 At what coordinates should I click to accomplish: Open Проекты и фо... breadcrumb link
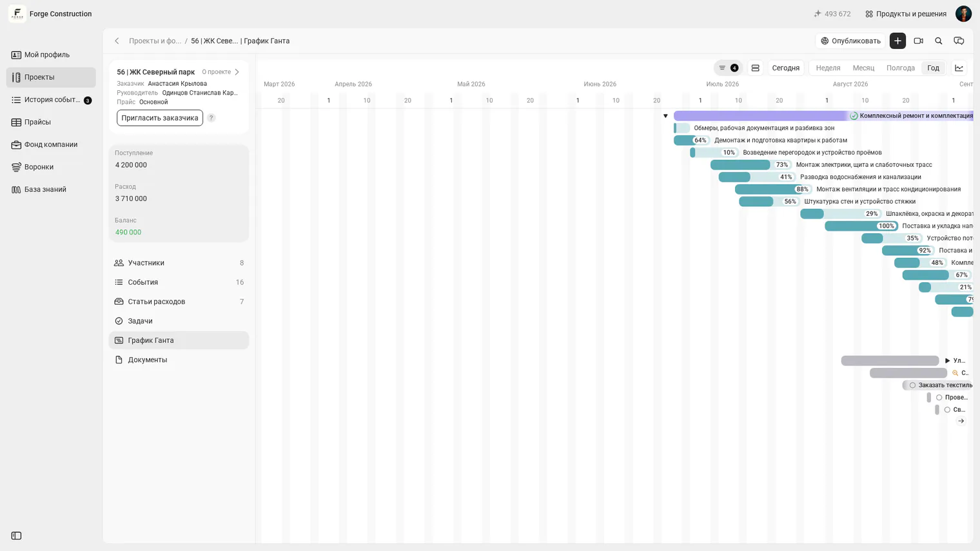click(155, 41)
